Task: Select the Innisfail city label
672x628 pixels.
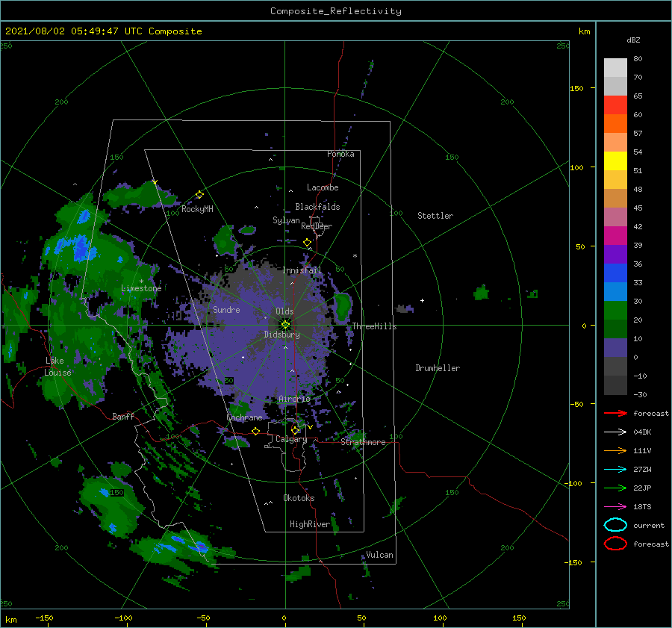Action: coord(302,270)
